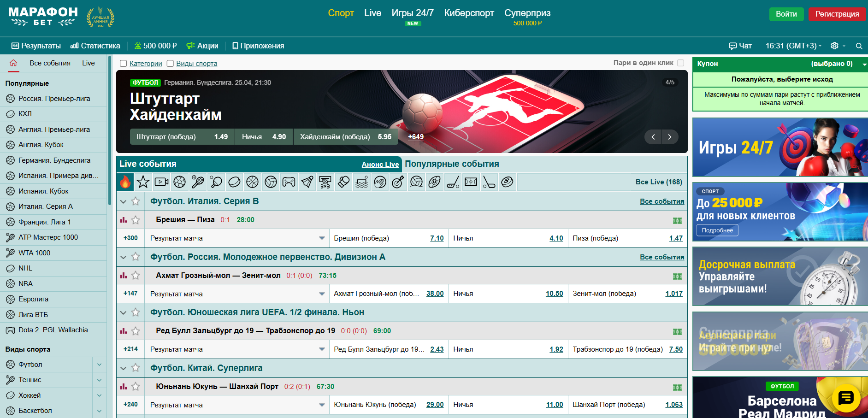Filter live events by water polo icon
The width and height of the screenshot is (868, 418).
pos(362,182)
